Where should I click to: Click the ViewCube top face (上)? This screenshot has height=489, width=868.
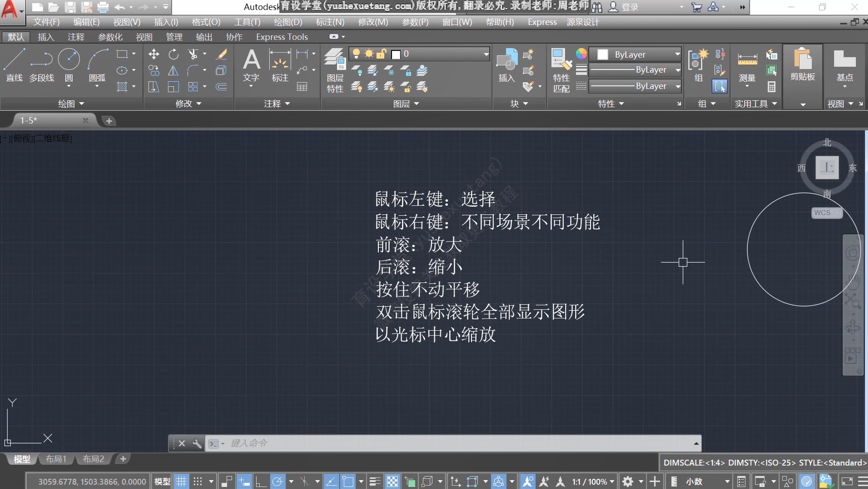[x=827, y=167]
